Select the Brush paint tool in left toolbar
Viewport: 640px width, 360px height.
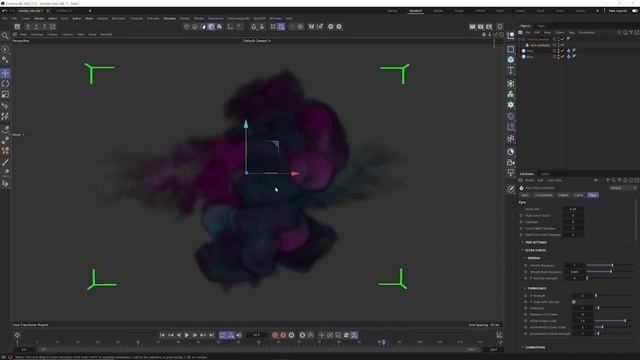point(5,162)
